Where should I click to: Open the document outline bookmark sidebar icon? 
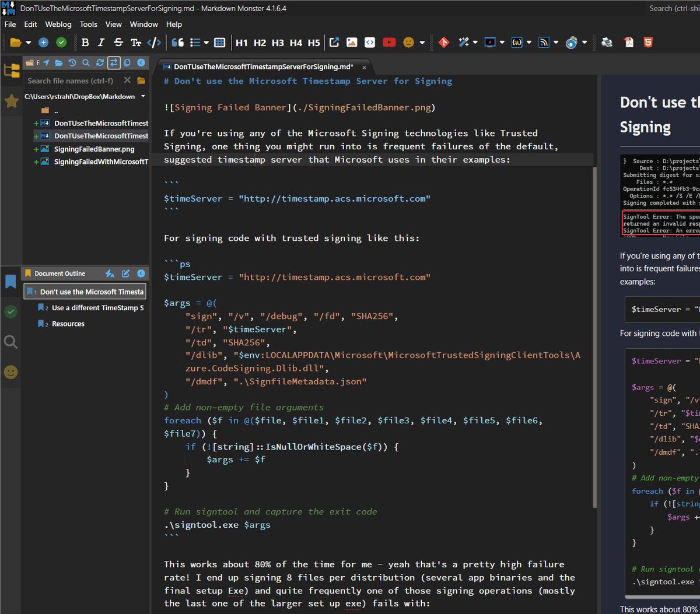pos(10,282)
